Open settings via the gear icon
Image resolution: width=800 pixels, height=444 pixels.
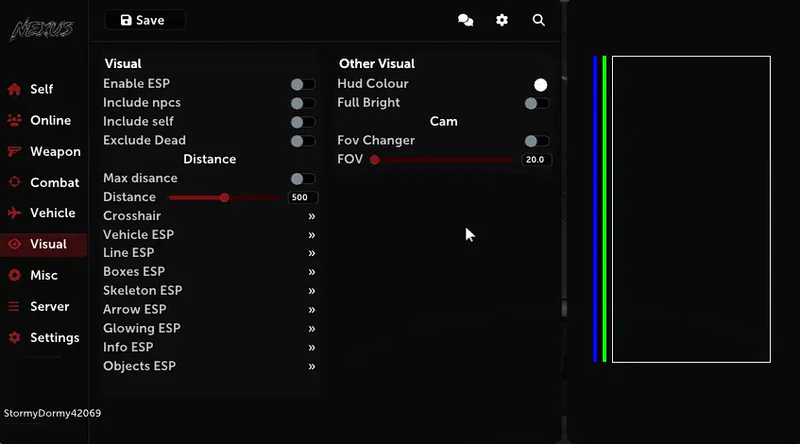(x=502, y=20)
